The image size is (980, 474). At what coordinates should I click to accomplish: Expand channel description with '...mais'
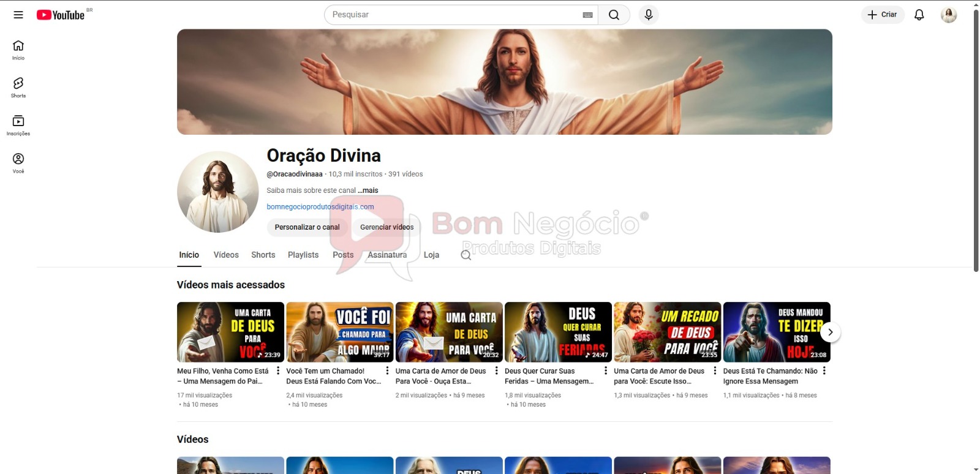click(x=368, y=190)
